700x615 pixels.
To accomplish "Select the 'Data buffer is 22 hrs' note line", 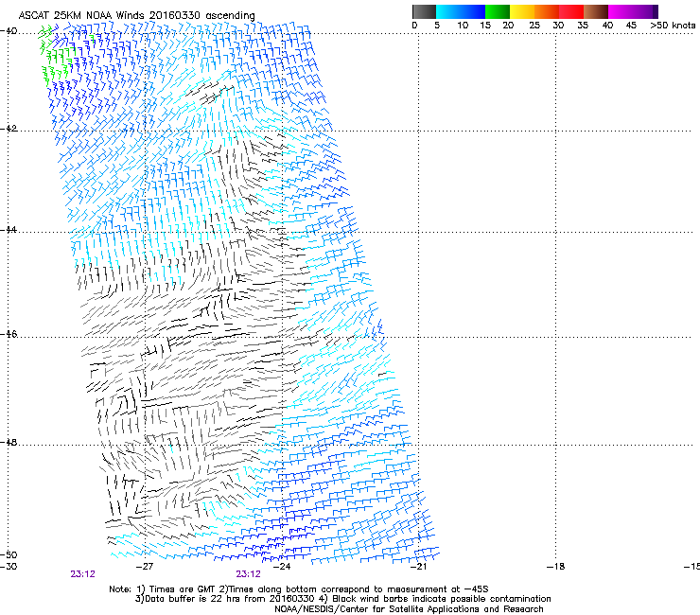I will point(342,599).
